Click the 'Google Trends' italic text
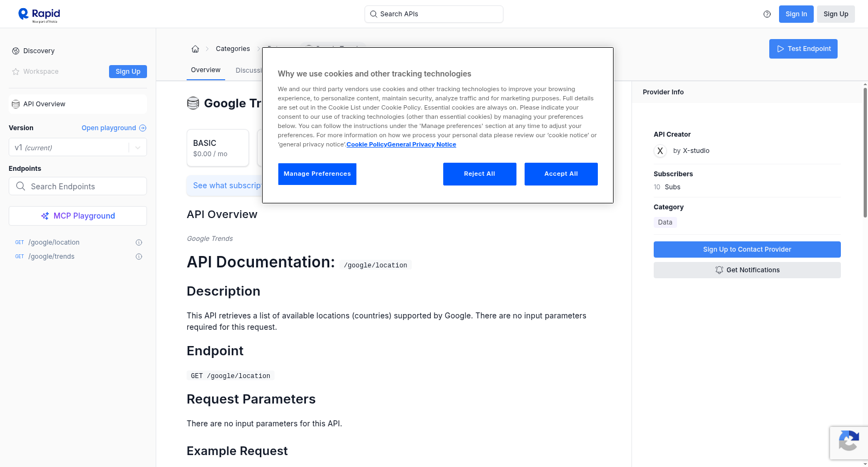 pyautogui.click(x=210, y=239)
